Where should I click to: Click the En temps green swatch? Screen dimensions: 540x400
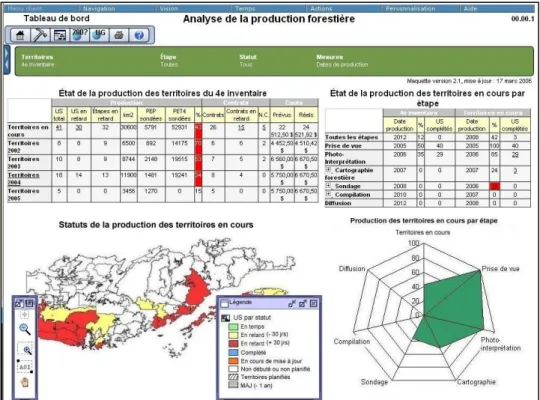pos(233,326)
